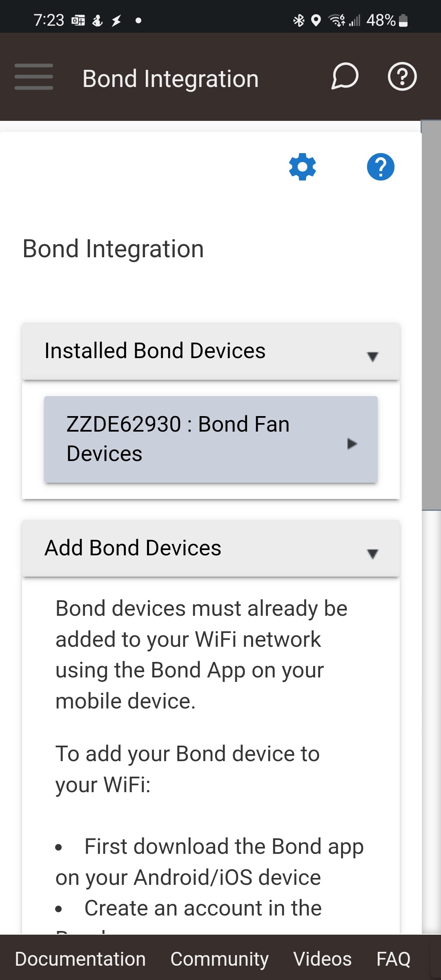Open the navigation hamburger menu
This screenshot has width=441, height=980.
[33, 76]
